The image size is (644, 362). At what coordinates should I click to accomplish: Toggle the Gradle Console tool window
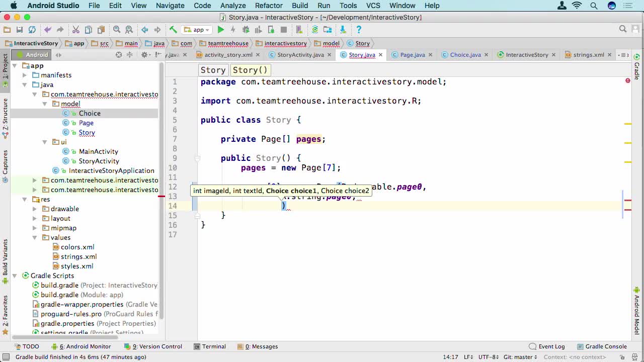click(601, 346)
